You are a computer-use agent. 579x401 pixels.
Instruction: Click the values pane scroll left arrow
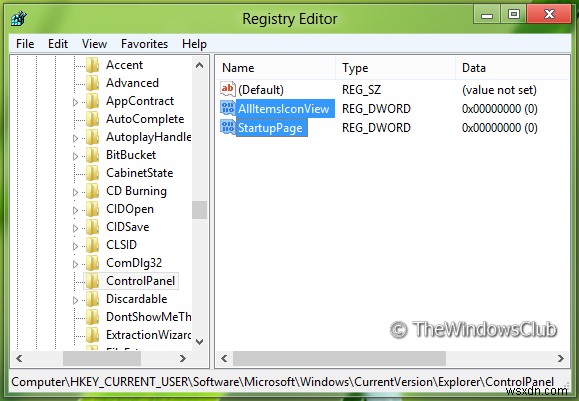[224, 358]
